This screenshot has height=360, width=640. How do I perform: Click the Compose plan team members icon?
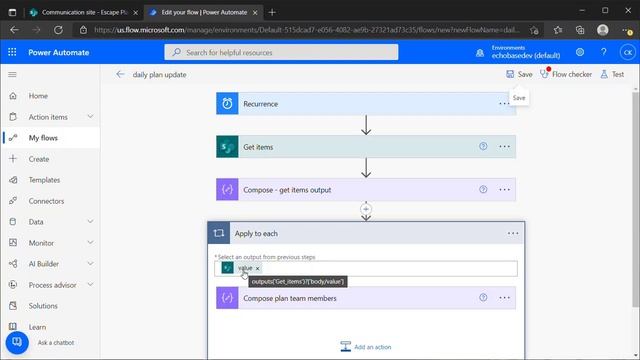227,298
